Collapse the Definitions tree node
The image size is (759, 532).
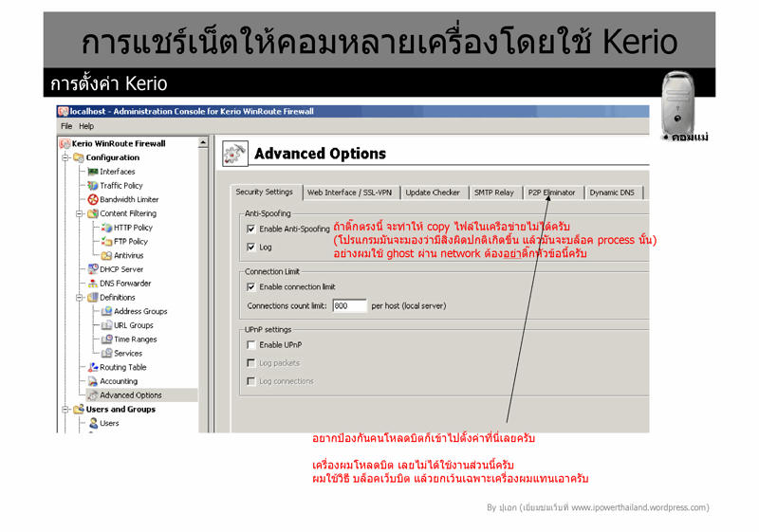[80, 298]
